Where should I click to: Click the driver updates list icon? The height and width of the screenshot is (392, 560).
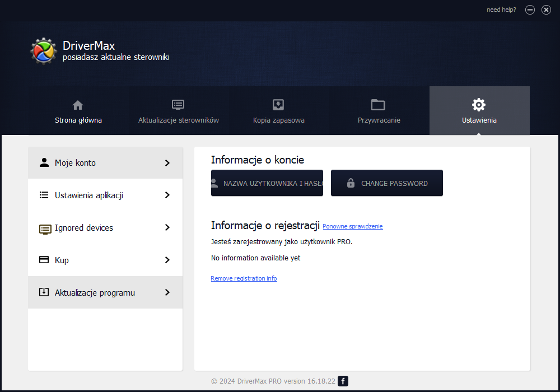click(x=178, y=105)
